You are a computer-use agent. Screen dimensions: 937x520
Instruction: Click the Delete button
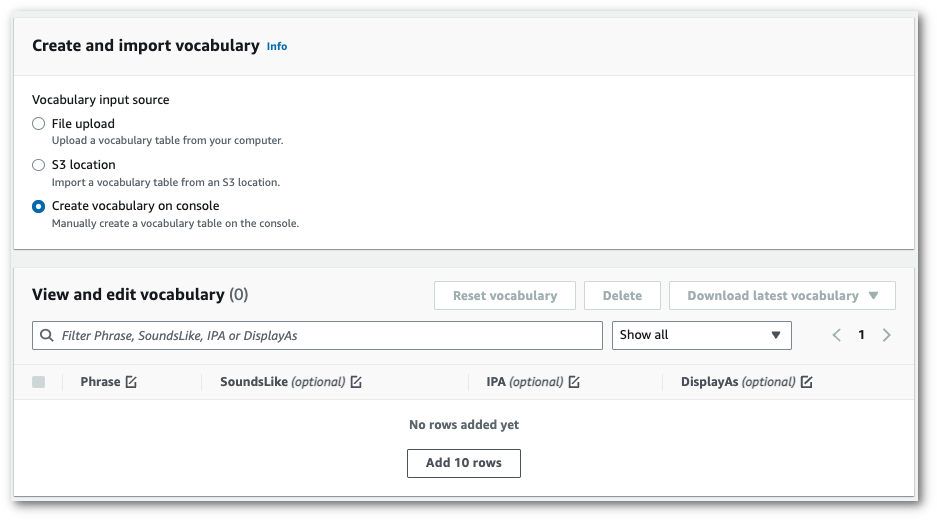[x=622, y=296]
